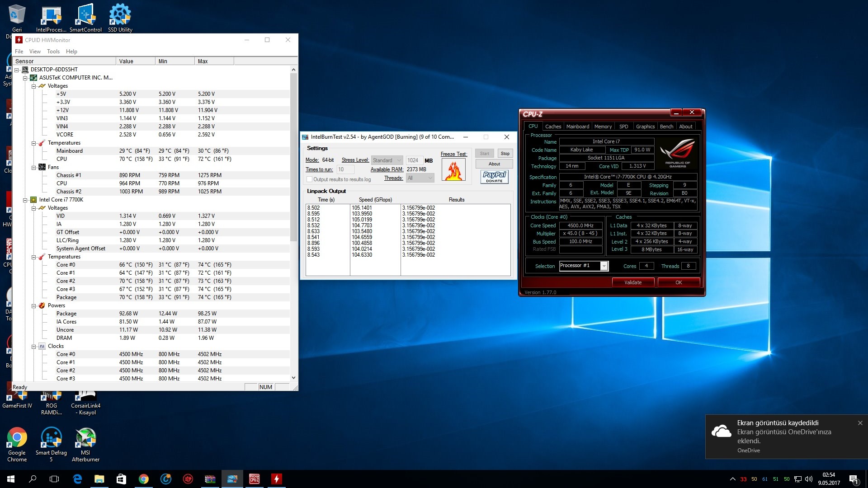This screenshot has height=488, width=868.
Task: Switch to the Bench tab in CPU-Z
Action: coord(666,127)
